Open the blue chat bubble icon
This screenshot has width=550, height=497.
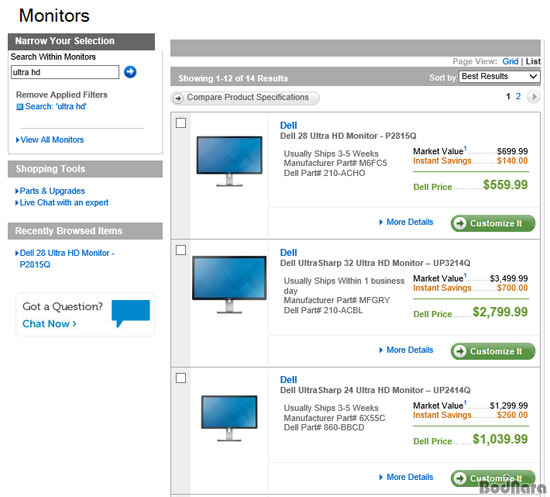[x=131, y=313]
